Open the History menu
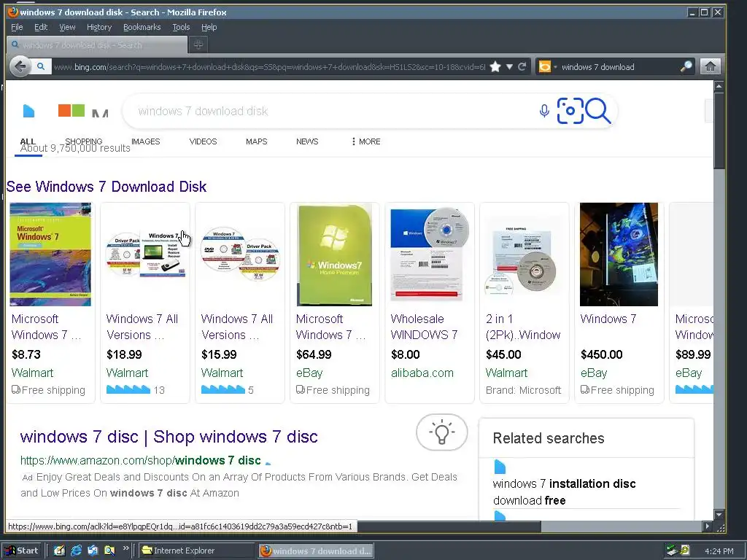Image resolution: width=747 pixels, height=560 pixels. pyautogui.click(x=99, y=27)
